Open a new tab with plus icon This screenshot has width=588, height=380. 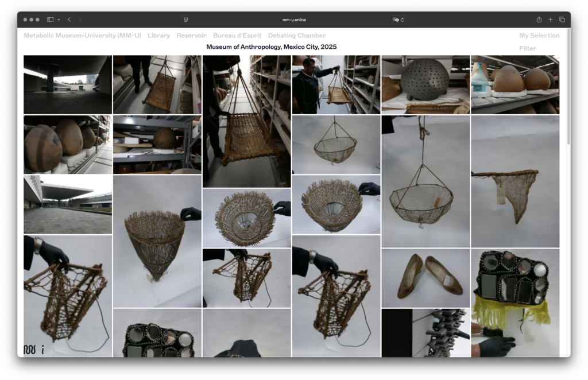(x=550, y=20)
